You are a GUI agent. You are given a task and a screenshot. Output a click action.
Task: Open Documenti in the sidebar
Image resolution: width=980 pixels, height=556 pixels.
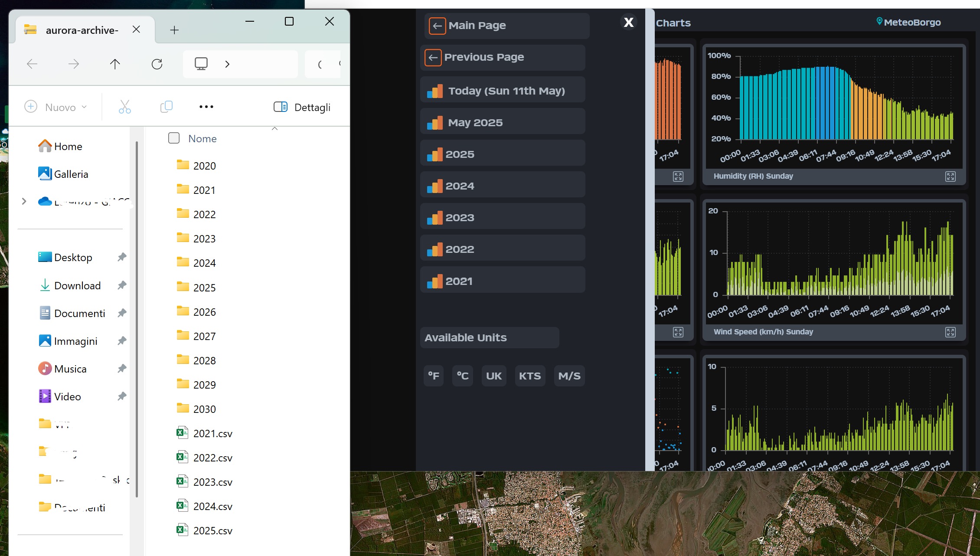(72, 313)
